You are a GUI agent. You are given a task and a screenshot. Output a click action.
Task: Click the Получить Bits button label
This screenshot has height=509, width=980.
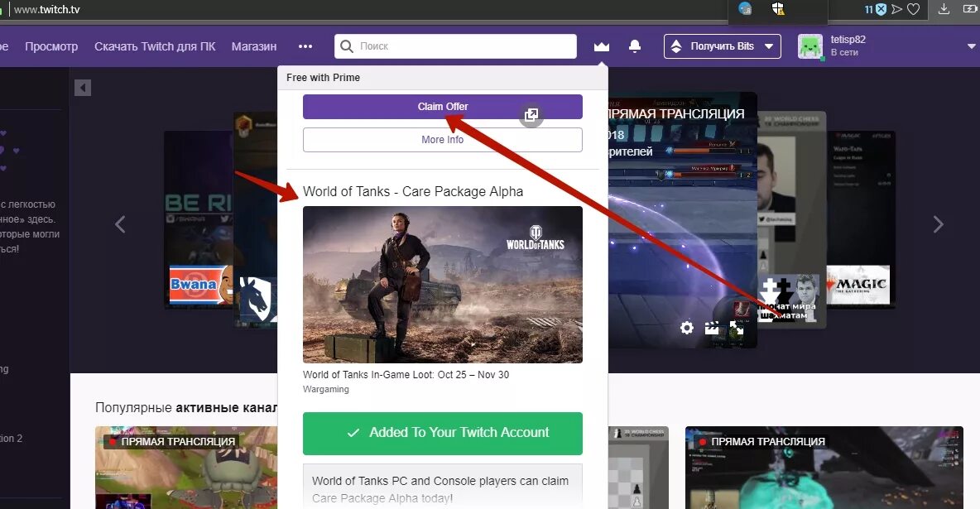pos(722,46)
